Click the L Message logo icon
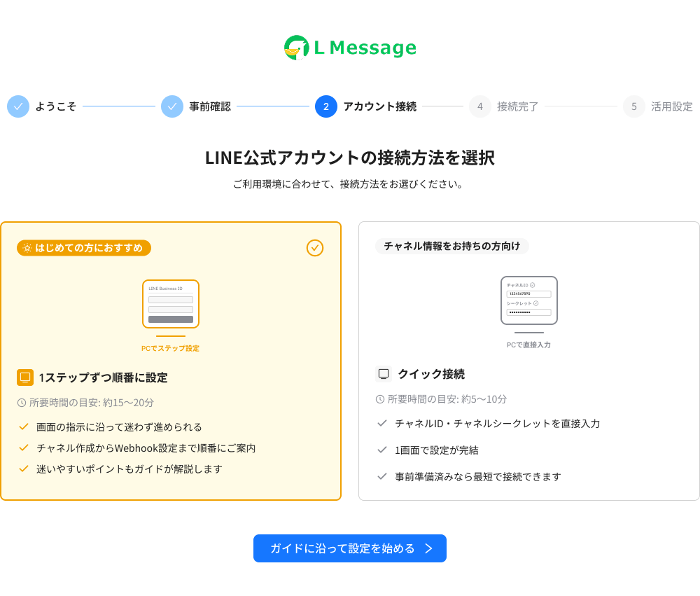The height and width of the screenshot is (596, 700). point(297,48)
